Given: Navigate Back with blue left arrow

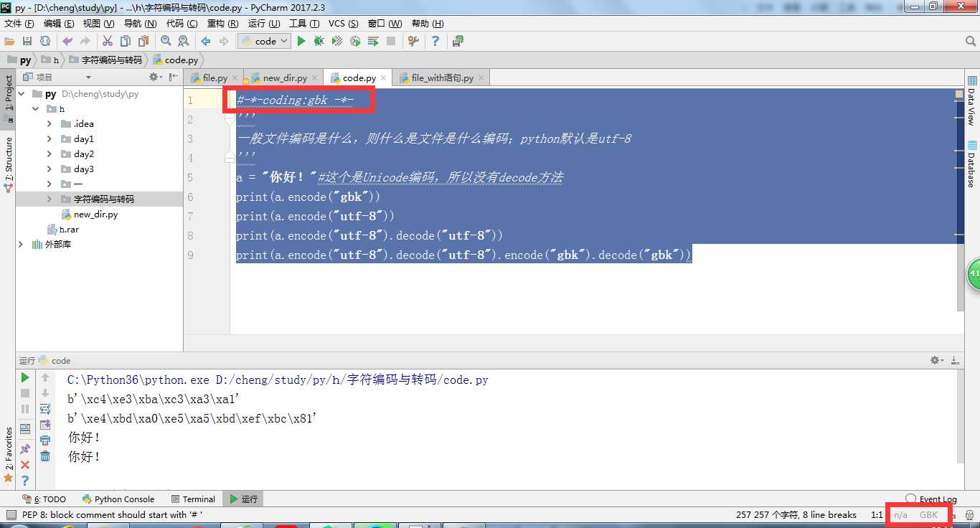Looking at the screenshot, I should click(206, 41).
